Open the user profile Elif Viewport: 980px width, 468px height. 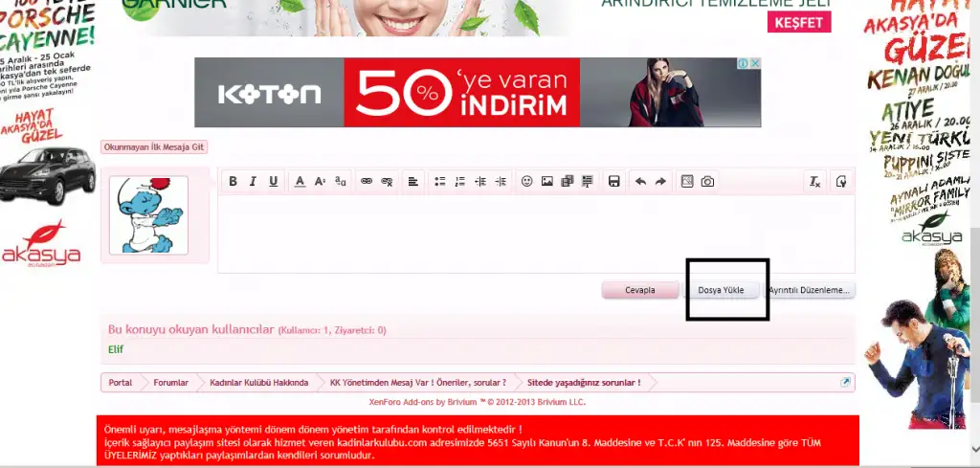(116, 349)
